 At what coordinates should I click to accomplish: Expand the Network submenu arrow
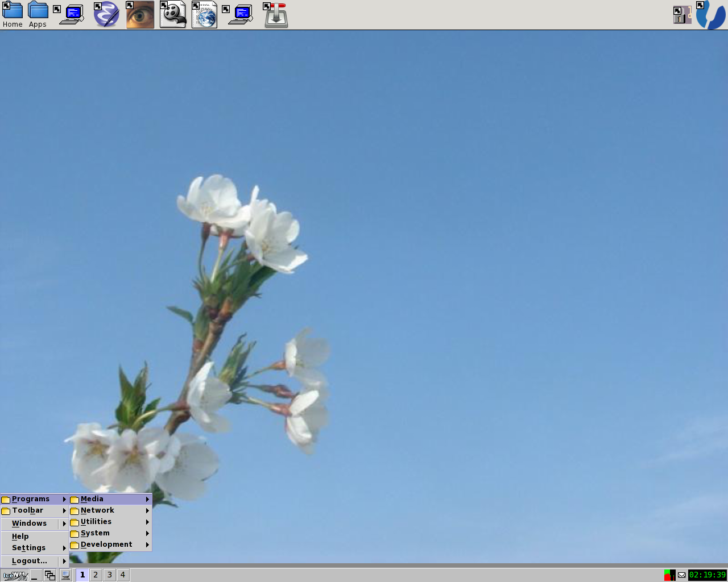[x=147, y=510]
